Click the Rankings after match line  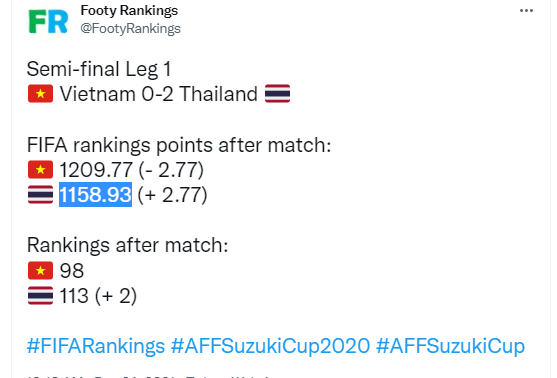coord(128,245)
